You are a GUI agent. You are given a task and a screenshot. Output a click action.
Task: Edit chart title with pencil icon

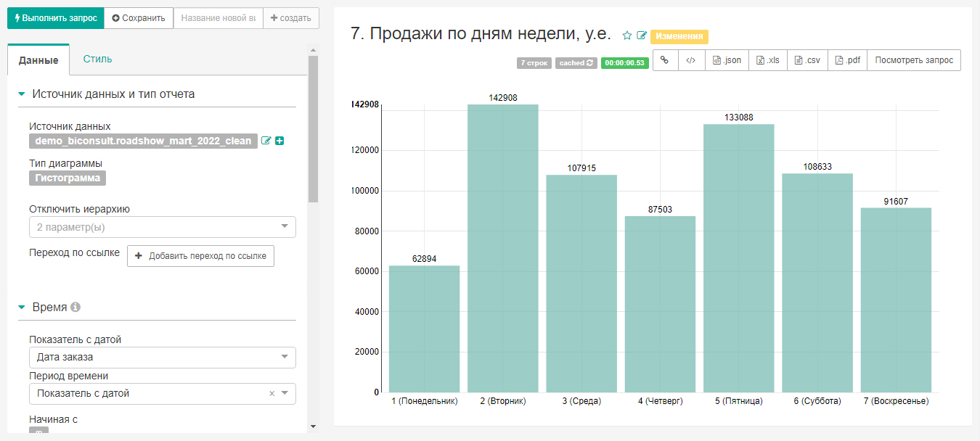[x=642, y=36]
